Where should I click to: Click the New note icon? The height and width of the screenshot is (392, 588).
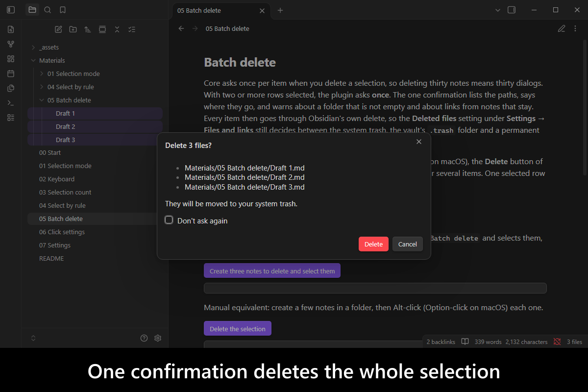58,29
